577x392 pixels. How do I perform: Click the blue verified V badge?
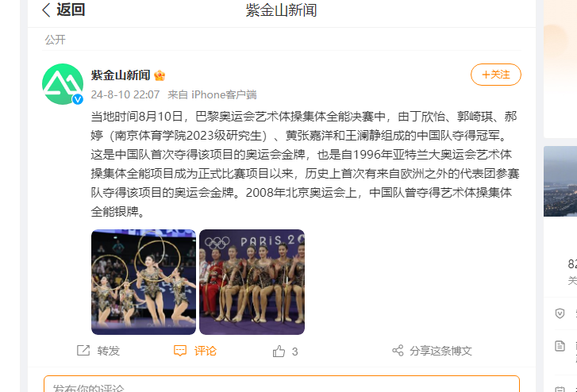pyautogui.click(x=77, y=99)
